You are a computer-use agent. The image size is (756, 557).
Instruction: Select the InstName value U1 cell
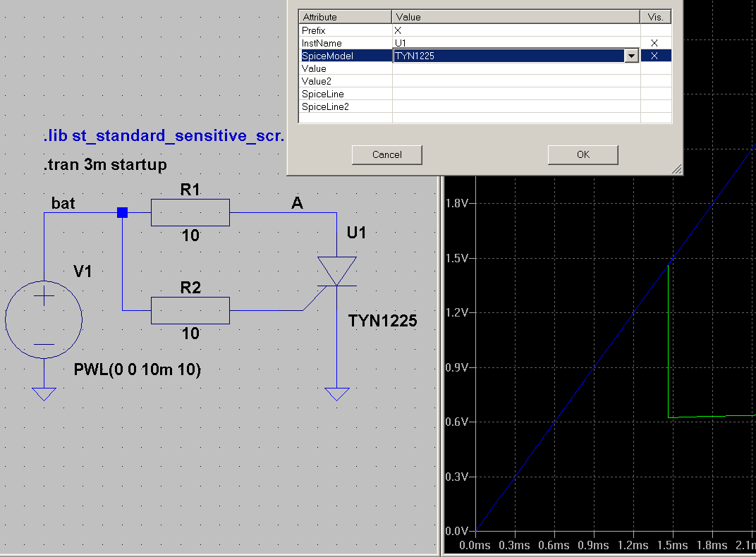point(516,43)
